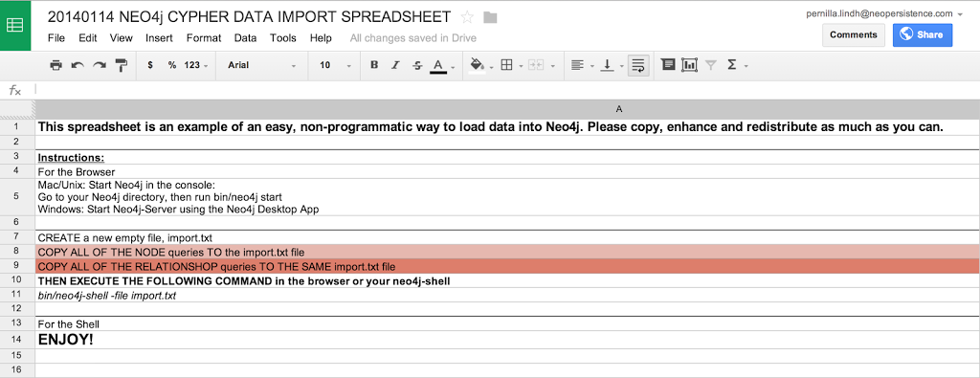Select the 'CREATE a new empty file' cell
Image resolution: width=980 pixels, height=378 pixels.
coord(507,237)
